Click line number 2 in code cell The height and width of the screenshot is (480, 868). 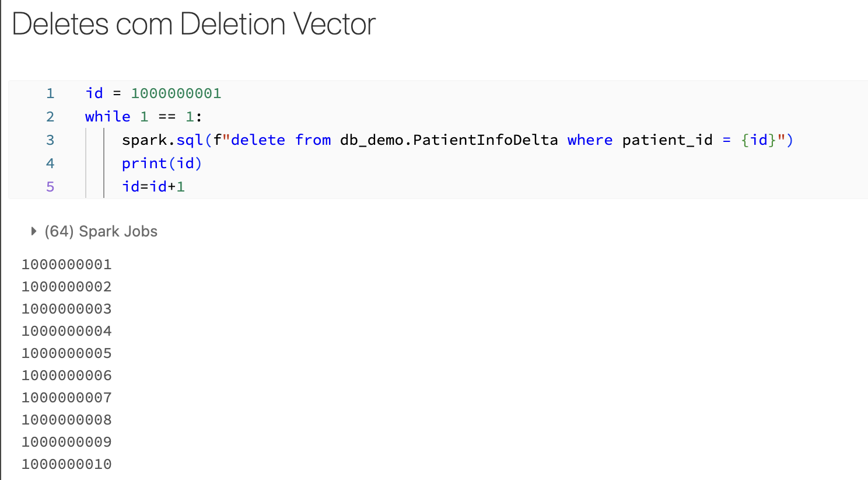(50, 117)
